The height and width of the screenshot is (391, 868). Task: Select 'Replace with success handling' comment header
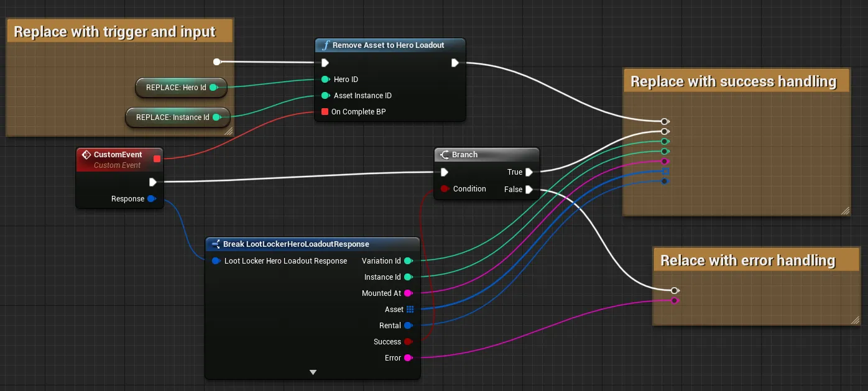click(x=736, y=81)
